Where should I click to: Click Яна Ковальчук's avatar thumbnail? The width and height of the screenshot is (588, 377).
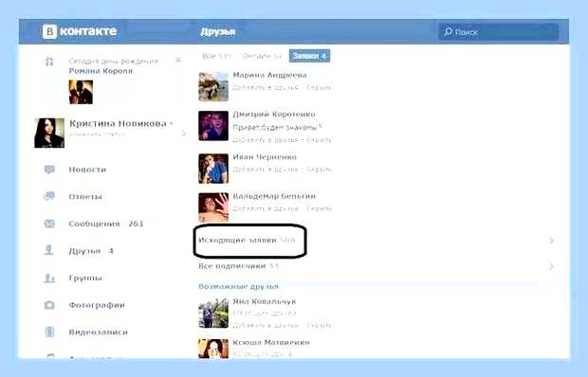point(213,313)
